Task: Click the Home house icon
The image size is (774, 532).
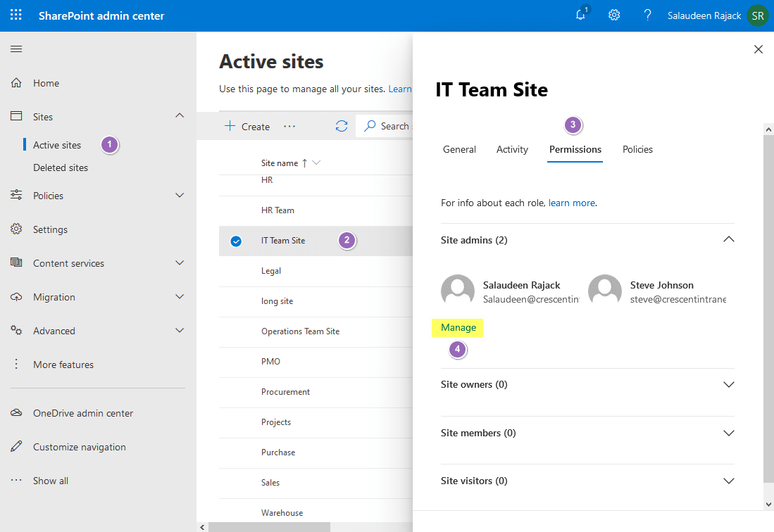Action: coord(16,83)
